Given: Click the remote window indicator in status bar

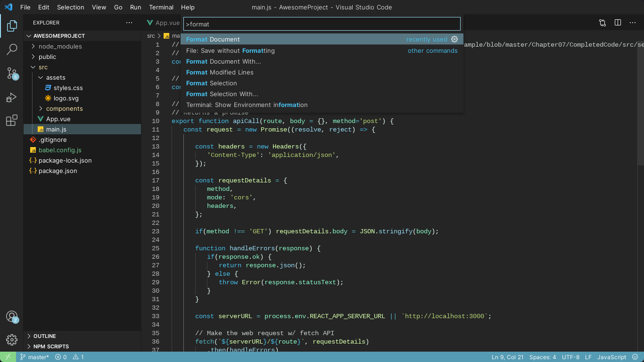Looking at the screenshot, I should coord(8,357).
